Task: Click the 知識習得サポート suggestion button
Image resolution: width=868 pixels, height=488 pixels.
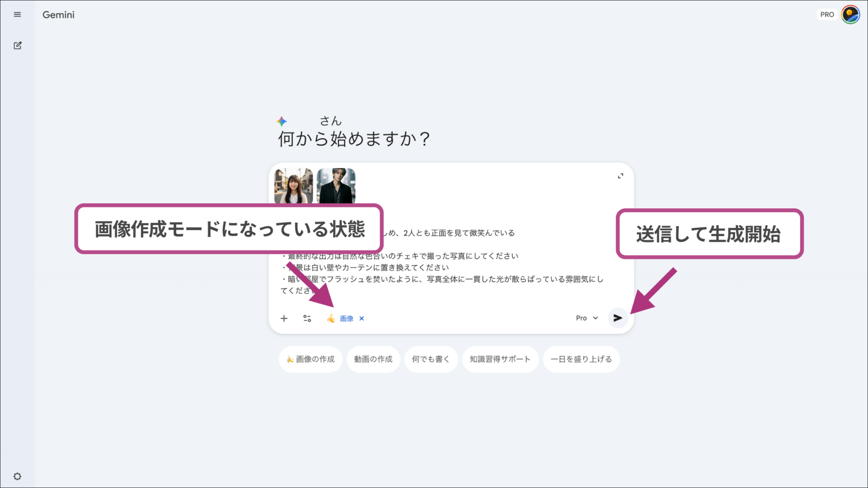Action: [500, 359]
